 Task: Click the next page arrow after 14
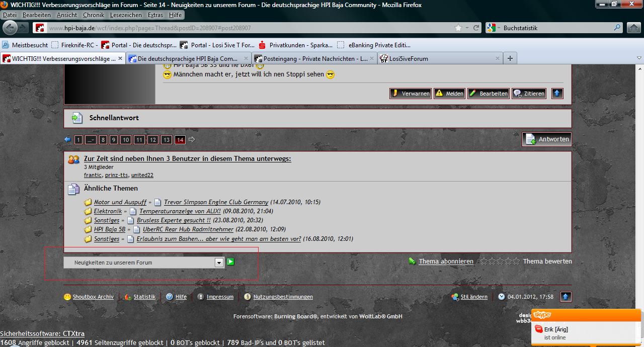coord(192,140)
